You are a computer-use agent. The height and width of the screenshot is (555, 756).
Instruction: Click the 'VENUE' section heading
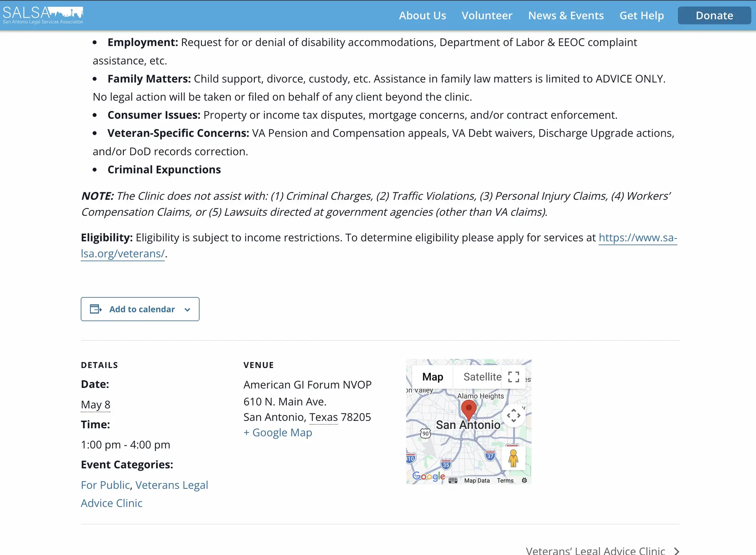click(x=259, y=365)
